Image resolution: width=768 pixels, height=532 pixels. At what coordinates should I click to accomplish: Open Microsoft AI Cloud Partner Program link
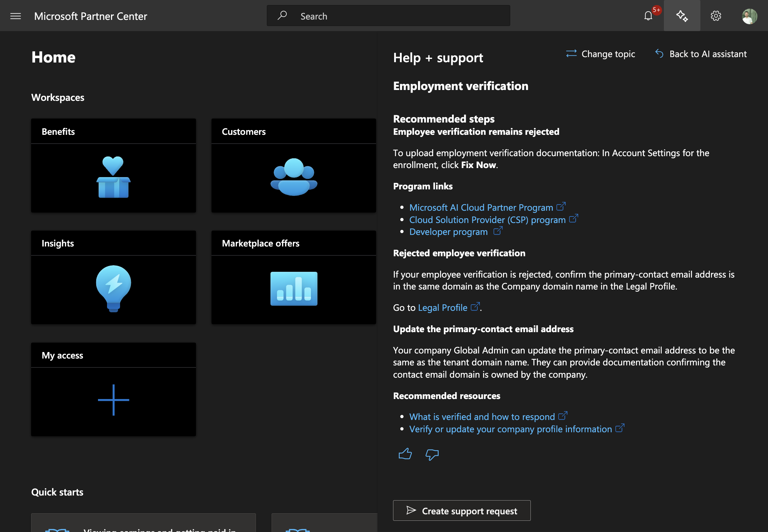click(481, 207)
